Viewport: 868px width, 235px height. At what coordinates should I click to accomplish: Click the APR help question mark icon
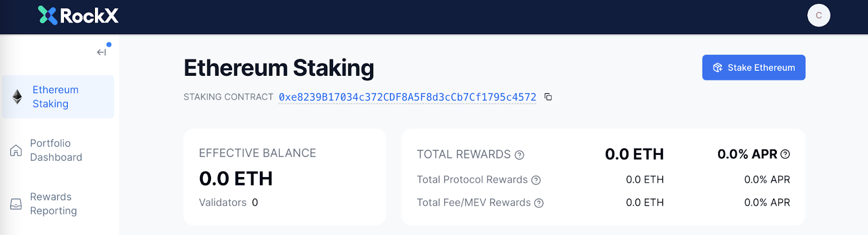coord(785,154)
